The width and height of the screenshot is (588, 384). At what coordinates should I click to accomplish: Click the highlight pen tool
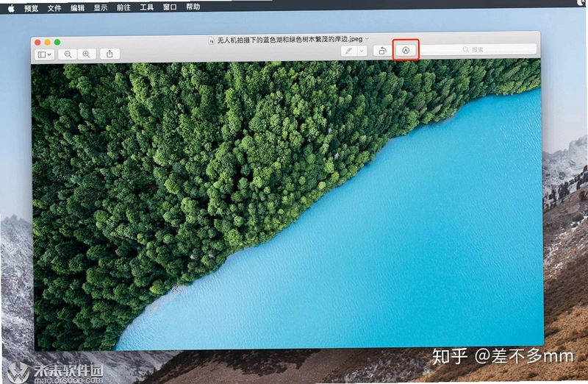pos(348,51)
